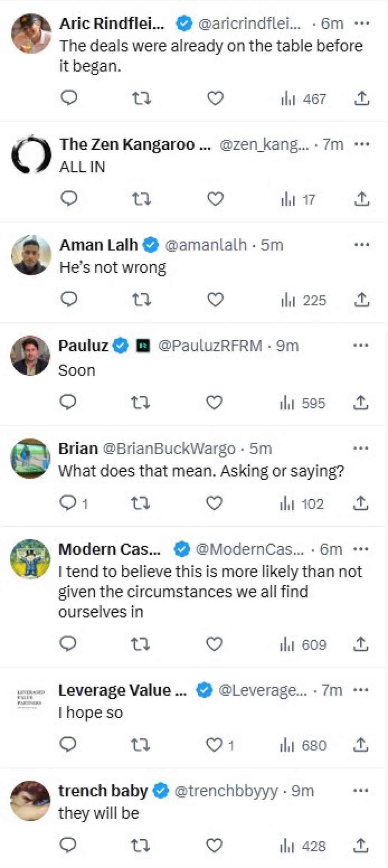Share Aman Lalh's tweet

tap(361, 299)
